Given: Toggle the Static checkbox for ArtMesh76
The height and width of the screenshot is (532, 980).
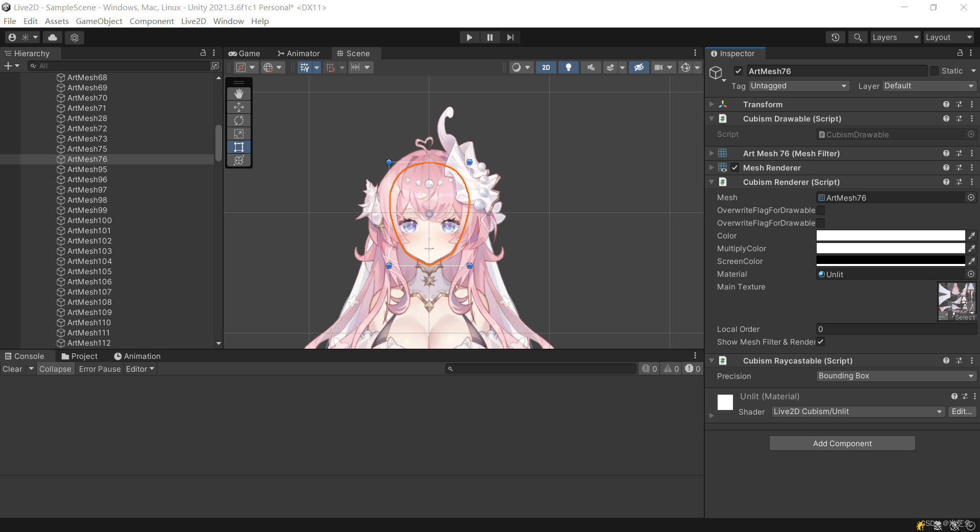Looking at the screenshot, I should point(934,71).
